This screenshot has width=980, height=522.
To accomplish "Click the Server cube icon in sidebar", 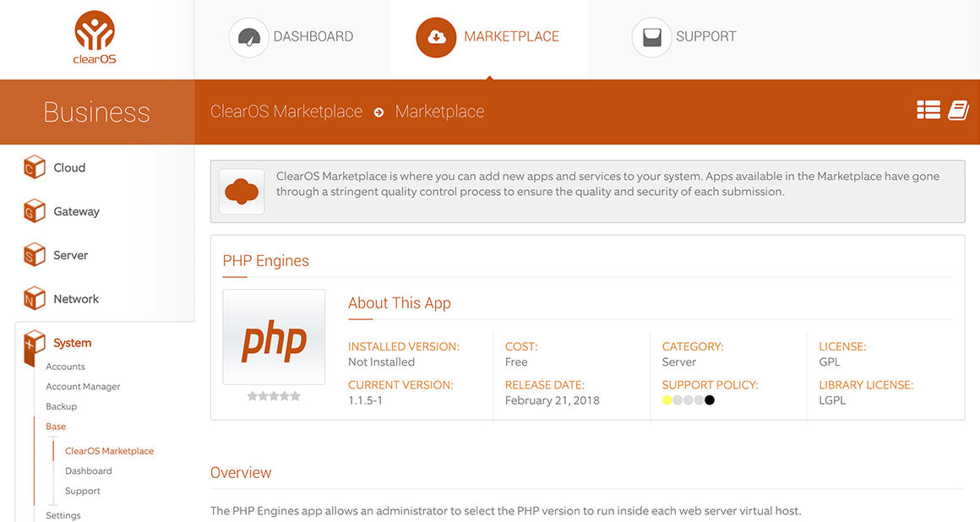I will 35,254.
